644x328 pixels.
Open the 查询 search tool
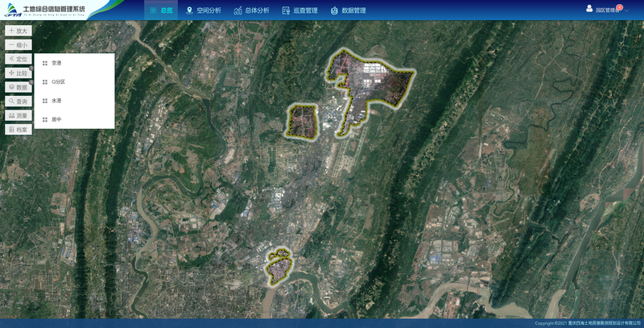(18, 101)
